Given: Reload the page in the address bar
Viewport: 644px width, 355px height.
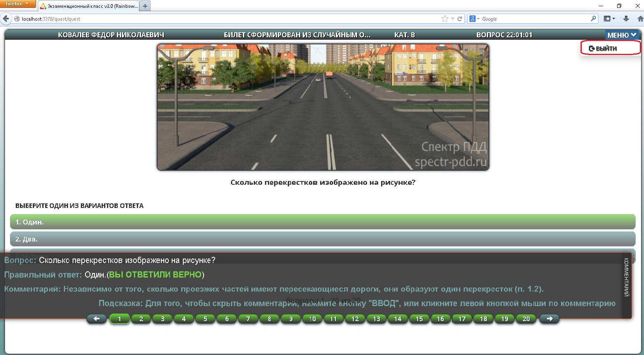Looking at the screenshot, I should tap(459, 19).
